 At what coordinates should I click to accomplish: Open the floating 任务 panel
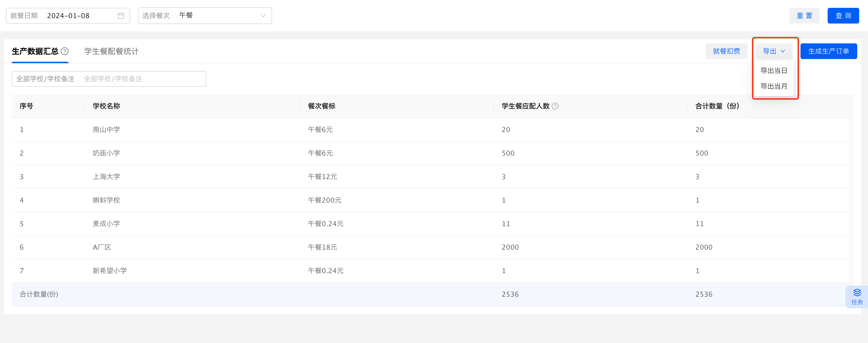click(857, 297)
